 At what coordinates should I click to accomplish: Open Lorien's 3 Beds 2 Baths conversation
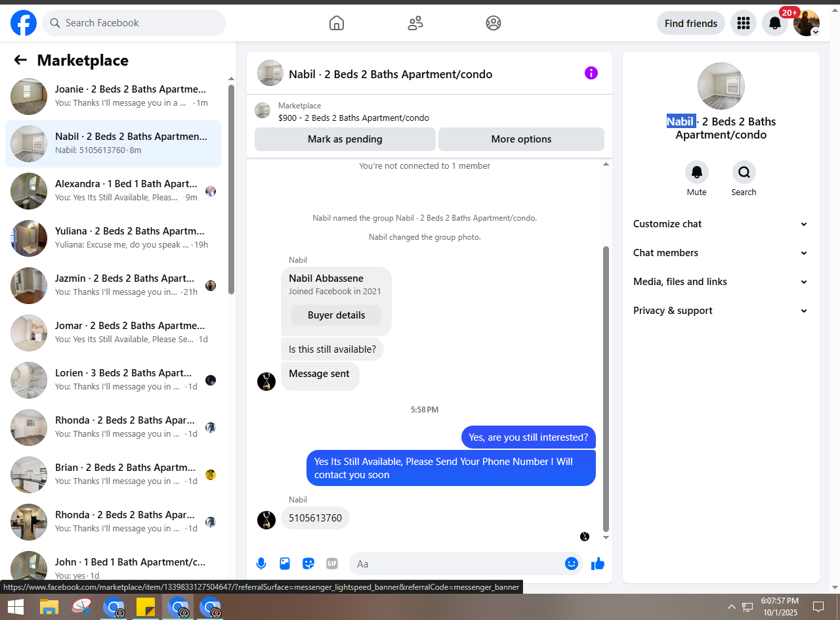point(113,380)
